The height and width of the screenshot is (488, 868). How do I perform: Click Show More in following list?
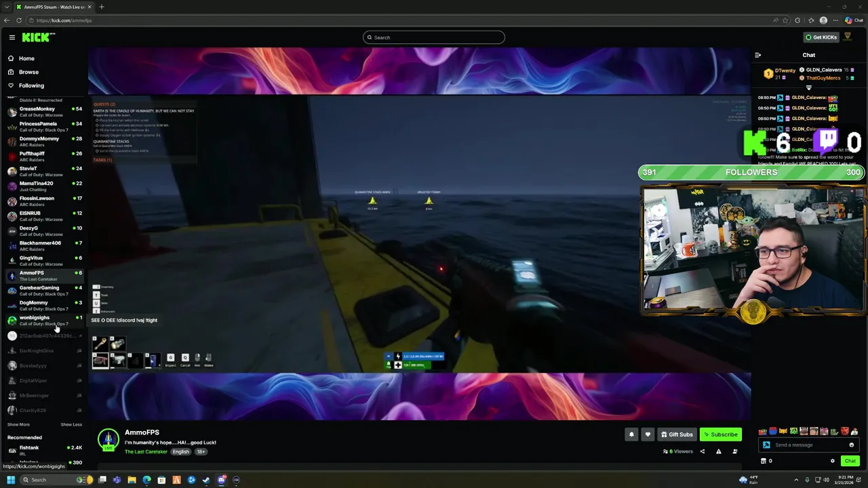coord(18,424)
